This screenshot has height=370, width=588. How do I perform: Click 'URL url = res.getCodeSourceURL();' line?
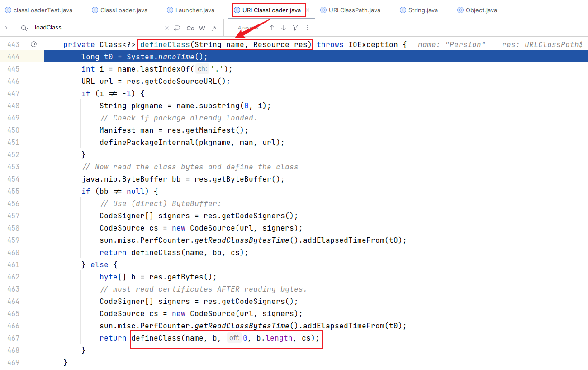[156, 81]
